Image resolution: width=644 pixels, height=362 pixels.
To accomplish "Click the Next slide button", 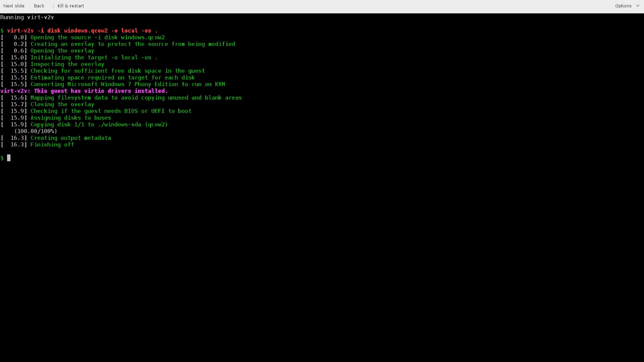I will click(14, 6).
